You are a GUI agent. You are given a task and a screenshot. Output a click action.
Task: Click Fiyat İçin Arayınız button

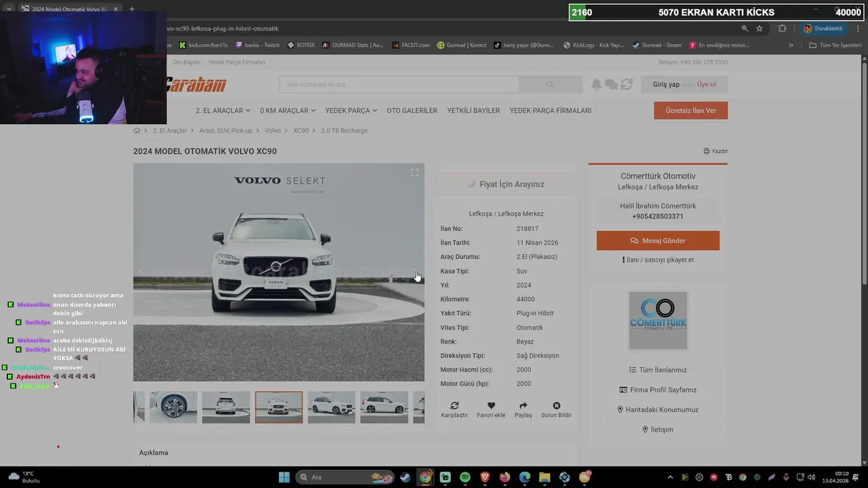[x=506, y=184]
